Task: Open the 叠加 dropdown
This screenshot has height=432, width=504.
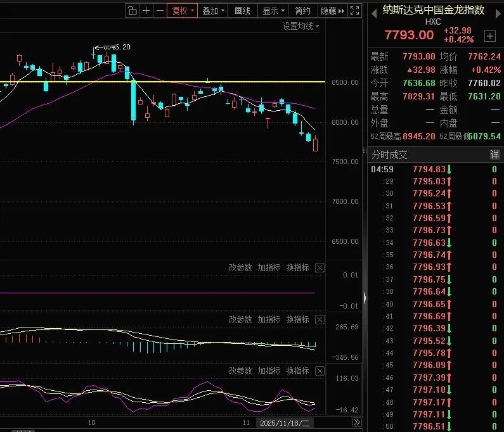Action: pos(213,11)
